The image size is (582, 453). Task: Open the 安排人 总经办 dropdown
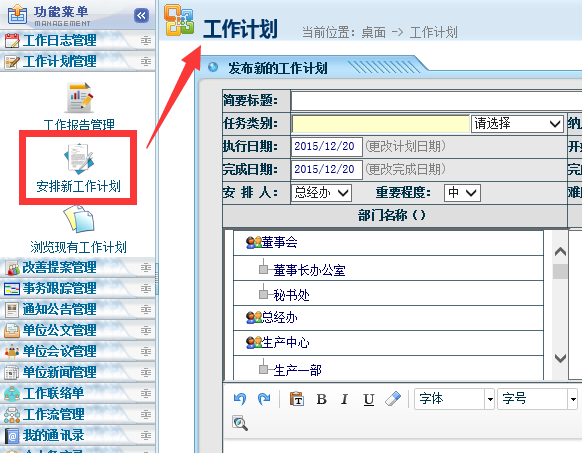pos(321,193)
